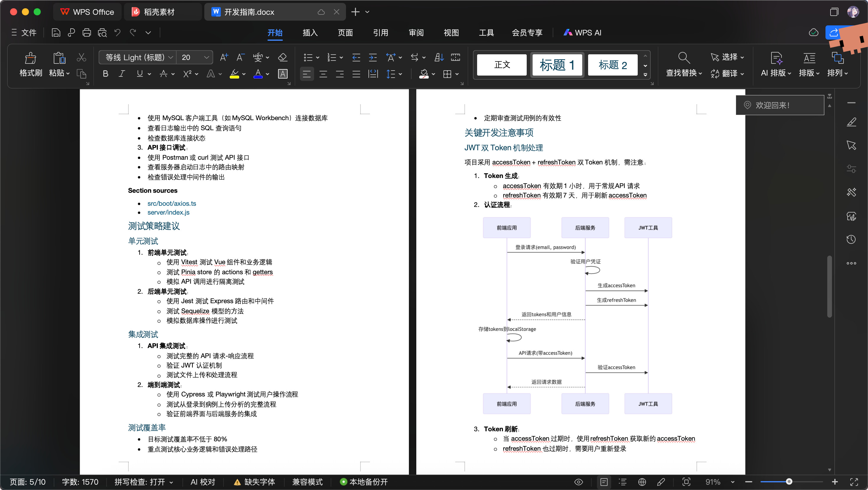Open the 视图 (View) tab
The width and height of the screenshot is (868, 490).
click(x=451, y=33)
